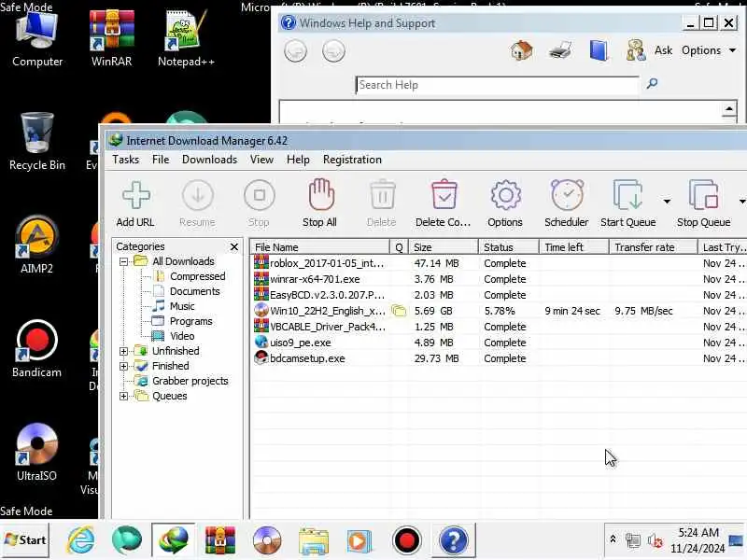Screen dimensions: 747x560
Task: Select the Documents category
Action: [x=195, y=291]
